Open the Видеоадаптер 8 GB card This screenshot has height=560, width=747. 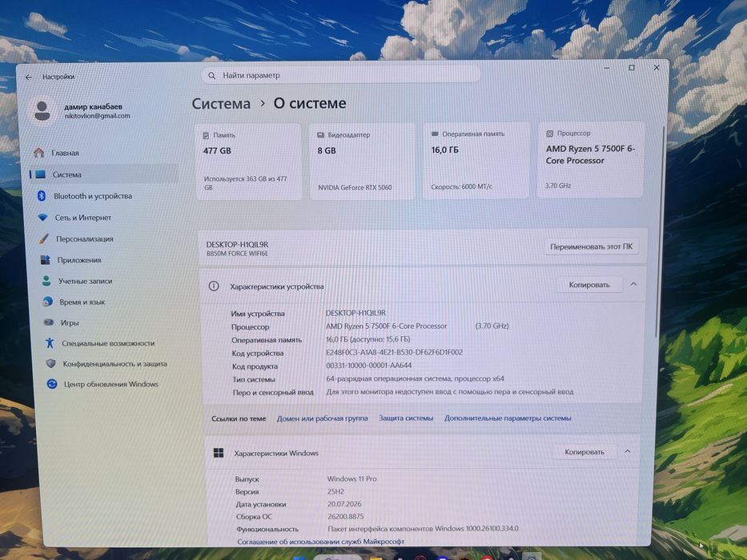tap(362, 161)
